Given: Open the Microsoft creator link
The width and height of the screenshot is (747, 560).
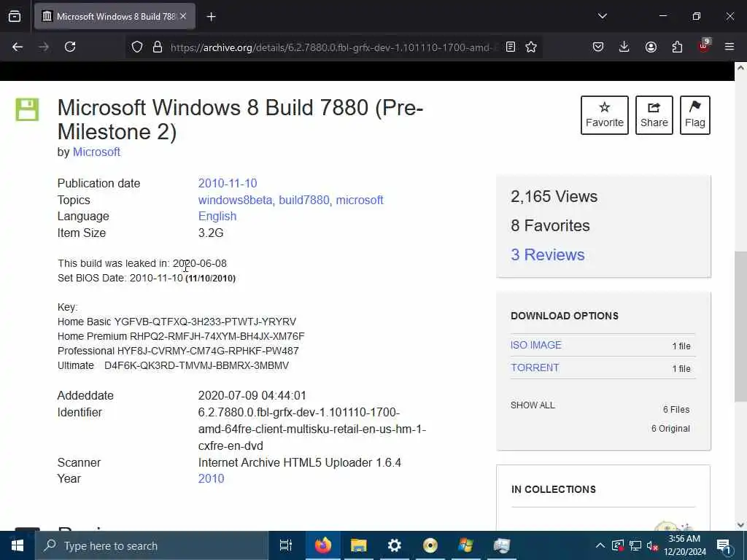Looking at the screenshot, I should click(x=96, y=152).
